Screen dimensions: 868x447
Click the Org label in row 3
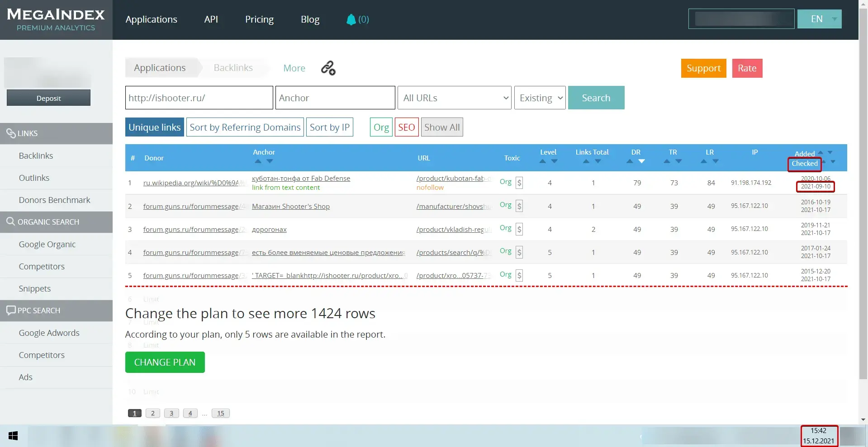click(x=506, y=228)
